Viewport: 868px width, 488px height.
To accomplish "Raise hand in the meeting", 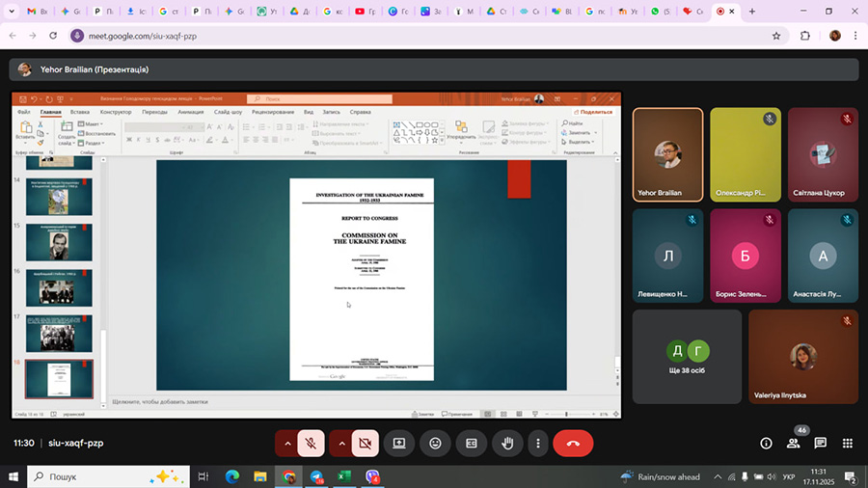I will tap(506, 444).
